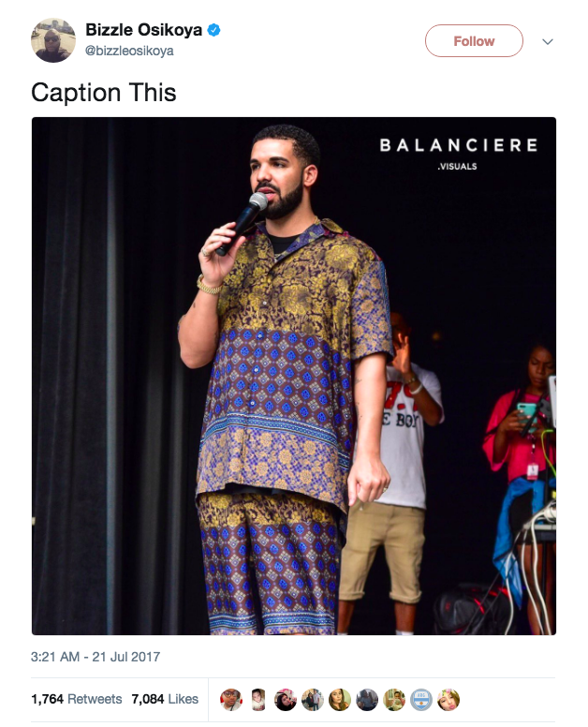Click the seventh liker avatar in the row
Screen dimensions: 588x727
click(x=394, y=700)
